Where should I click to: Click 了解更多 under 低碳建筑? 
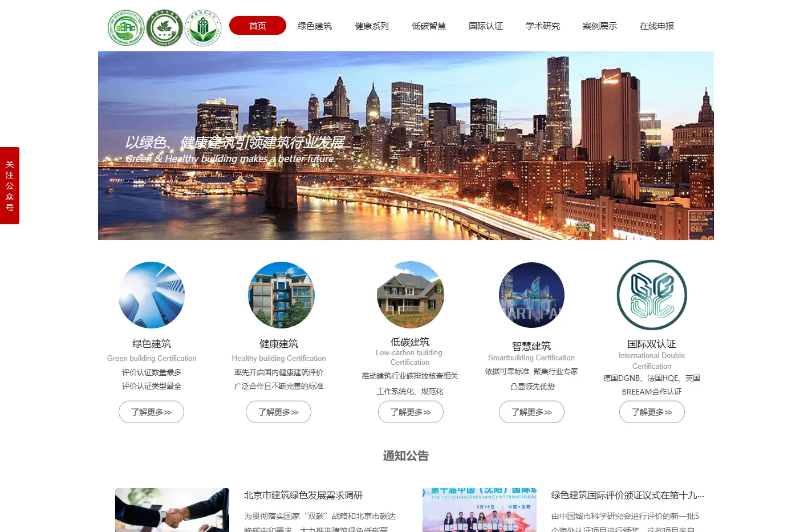[x=411, y=412]
